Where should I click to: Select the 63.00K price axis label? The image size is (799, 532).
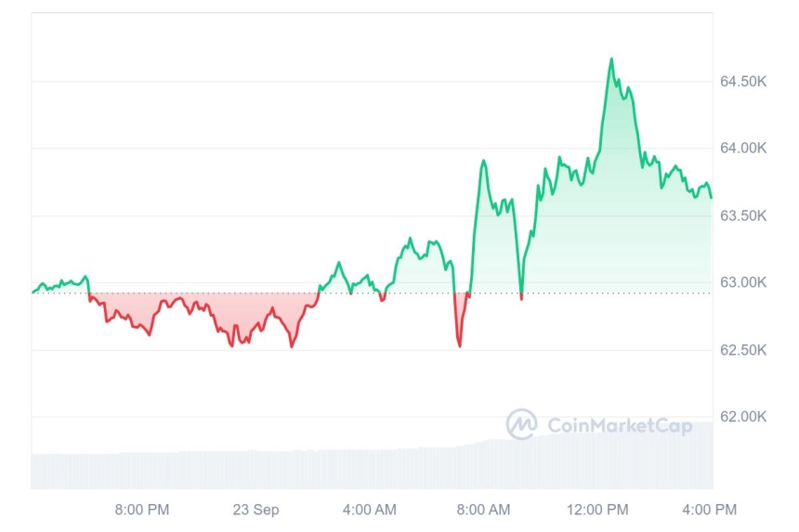coord(743,282)
